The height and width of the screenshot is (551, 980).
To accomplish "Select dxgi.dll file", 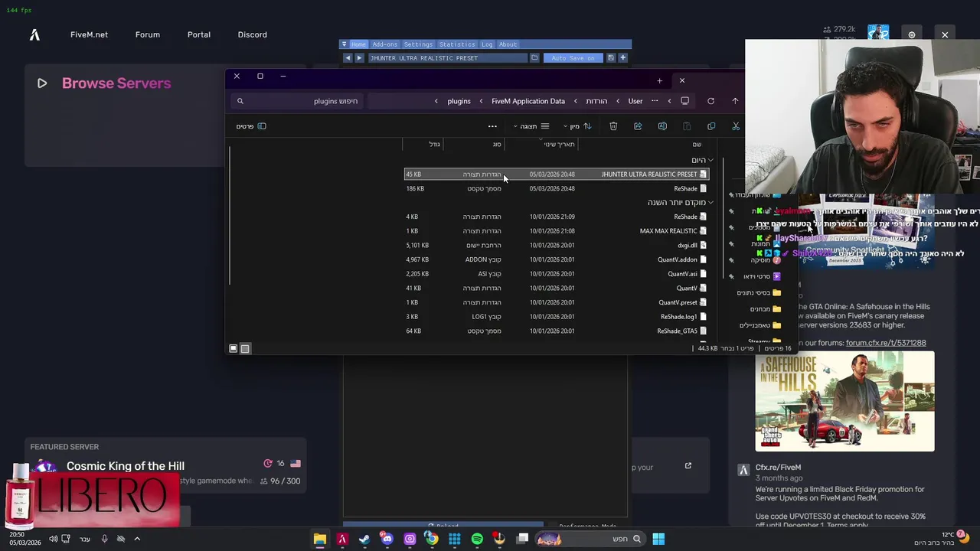I will click(x=557, y=246).
